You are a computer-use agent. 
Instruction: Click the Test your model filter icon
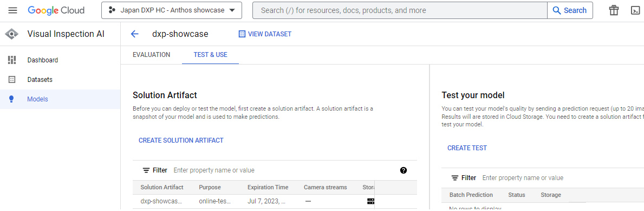[455, 178]
